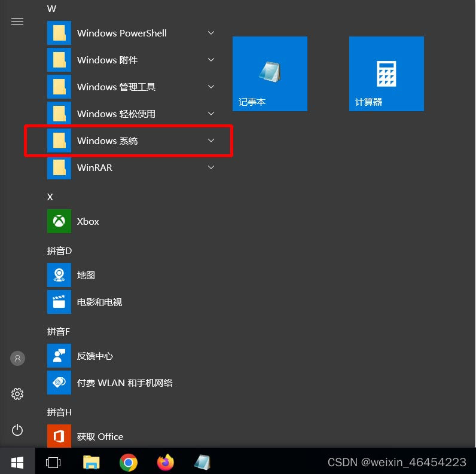Open the Xbox app icon

[59, 221]
